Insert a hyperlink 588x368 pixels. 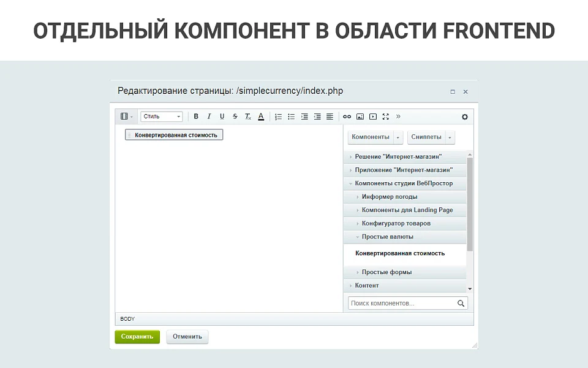(347, 117)
